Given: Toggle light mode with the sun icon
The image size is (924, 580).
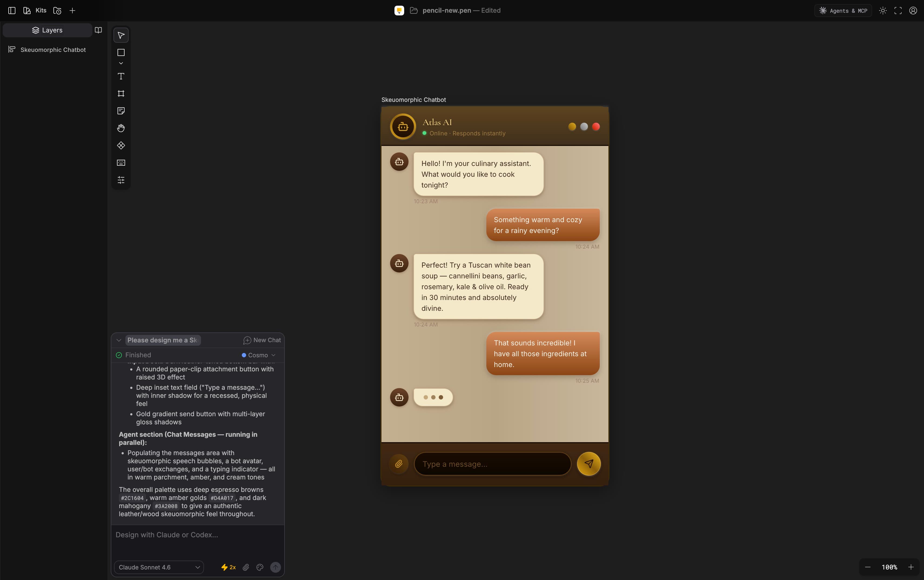Looking at the screenshot, I should point(883,10).
